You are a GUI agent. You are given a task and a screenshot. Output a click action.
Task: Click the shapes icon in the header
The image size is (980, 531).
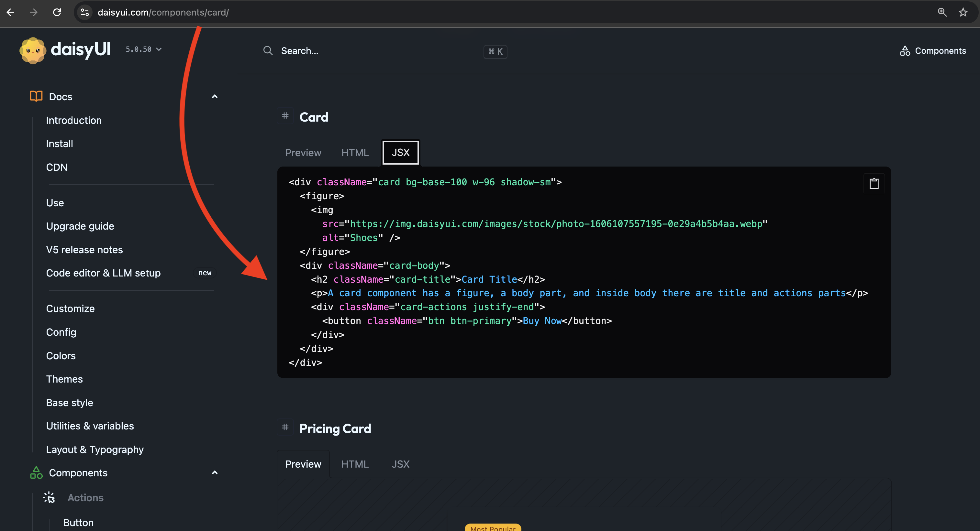coord(905,50)
